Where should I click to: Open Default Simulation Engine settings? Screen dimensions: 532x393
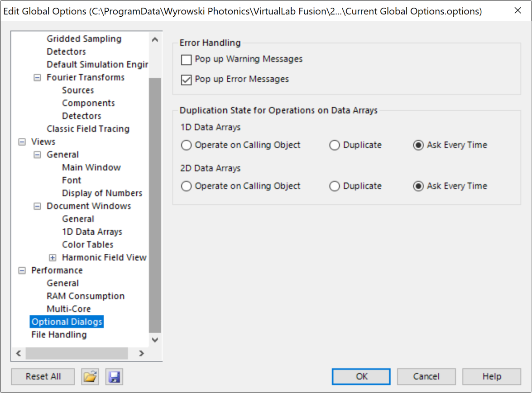tap(97, 64)
